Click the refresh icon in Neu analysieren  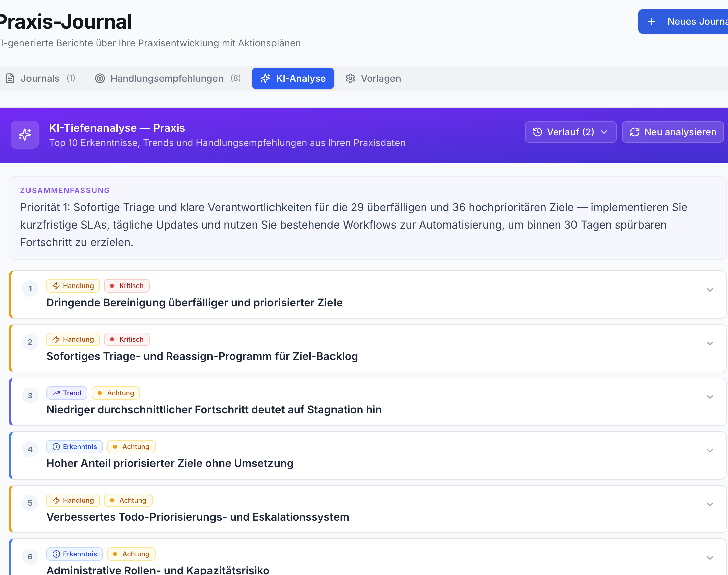click(x=635, y=132)
